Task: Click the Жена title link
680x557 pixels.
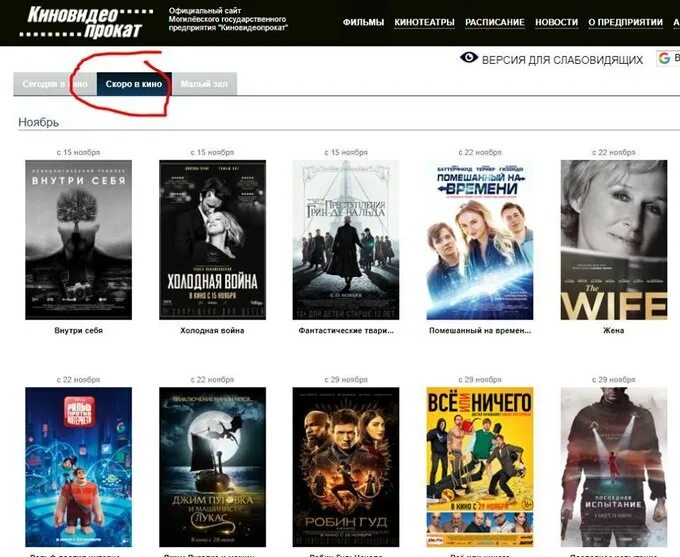Action: 614,331
